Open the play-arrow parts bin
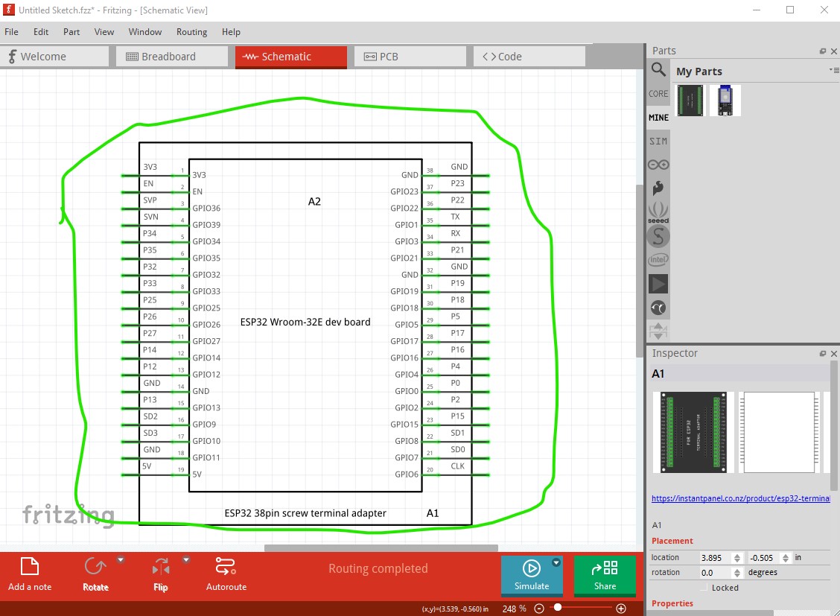The height and width of the screenshot is (616, 840). [x=658, y=284]
